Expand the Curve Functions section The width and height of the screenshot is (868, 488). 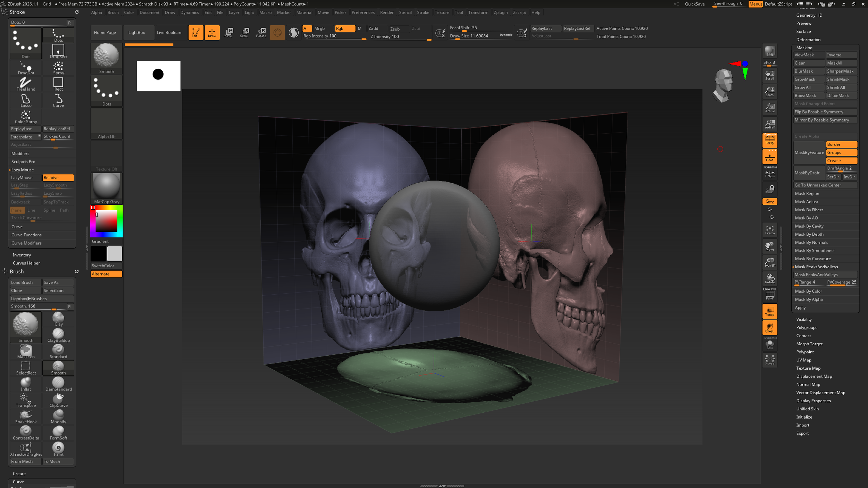[x=26, y=235]
